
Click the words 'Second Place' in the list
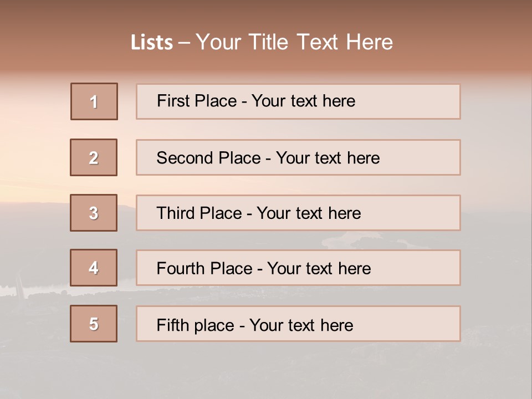pos(208,158)
